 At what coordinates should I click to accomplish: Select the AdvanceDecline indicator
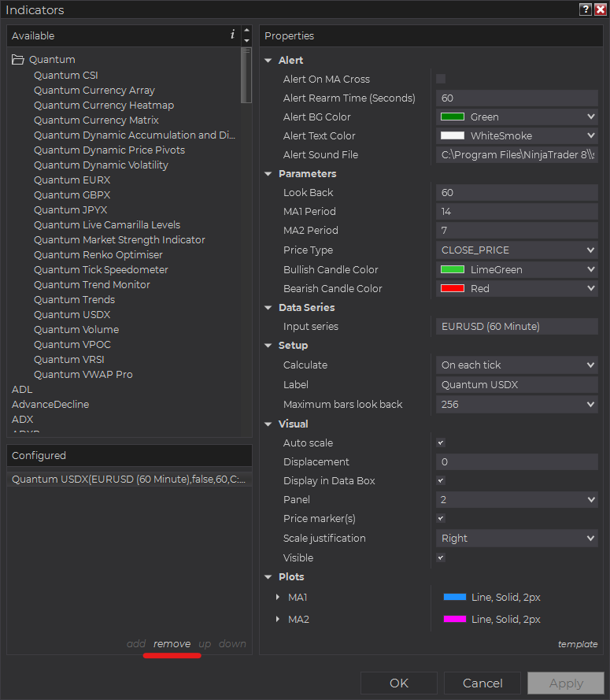coord(50,405)
